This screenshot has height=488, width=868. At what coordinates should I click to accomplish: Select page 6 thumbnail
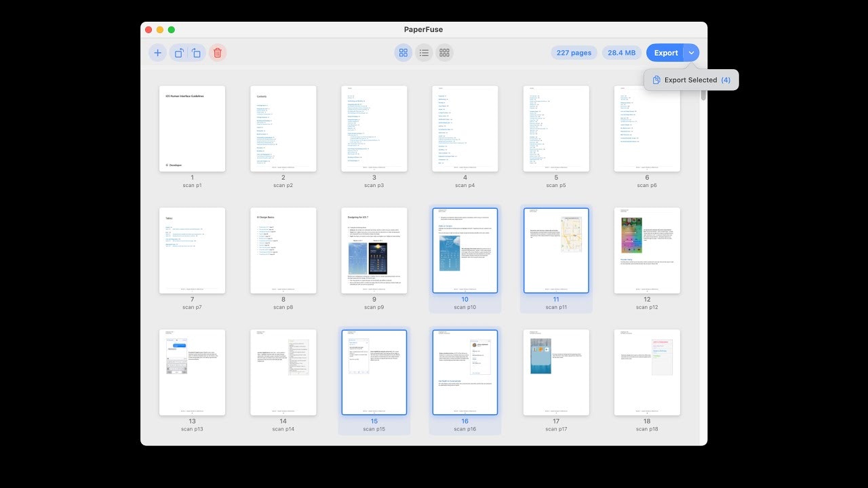[647, 129]
